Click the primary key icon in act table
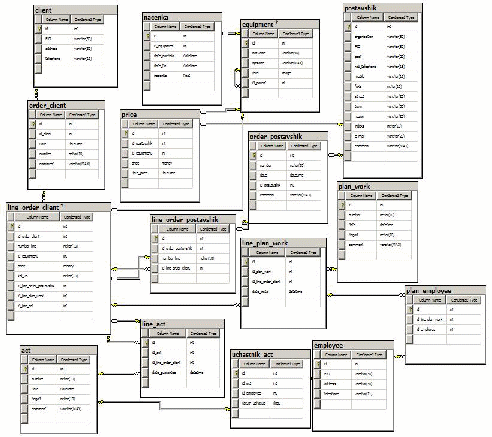The image size is (492, 437). pos(24,369)
